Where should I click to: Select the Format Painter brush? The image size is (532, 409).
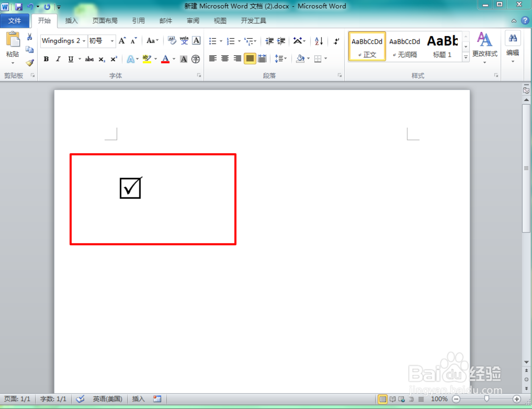tap(29, 62)
